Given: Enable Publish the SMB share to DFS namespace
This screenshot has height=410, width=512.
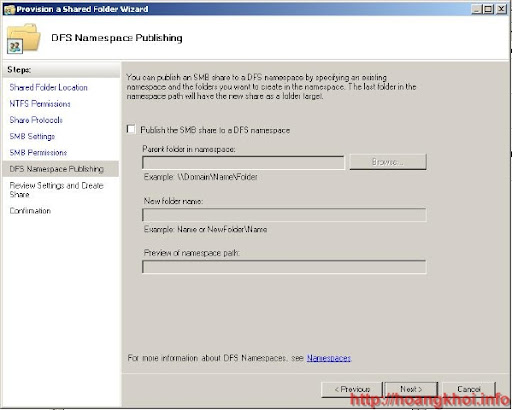Looking at the screenshot, I should pos(131,129).
